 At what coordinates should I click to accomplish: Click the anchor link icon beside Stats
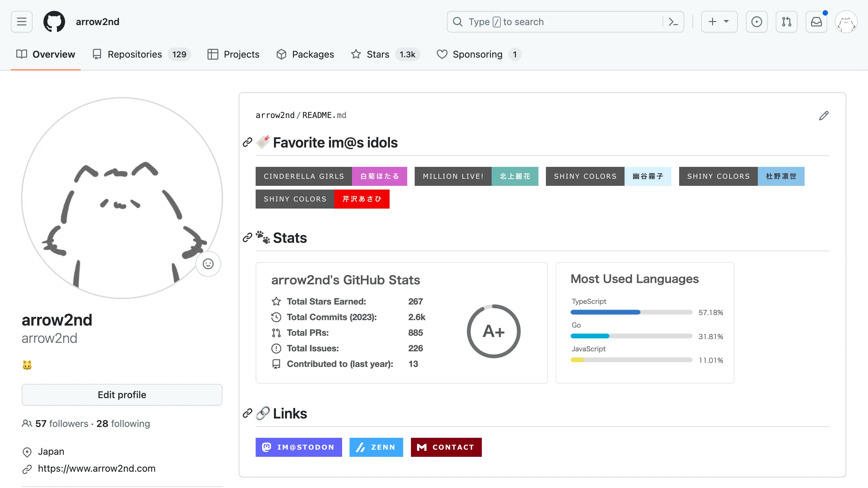pos(248,238)
